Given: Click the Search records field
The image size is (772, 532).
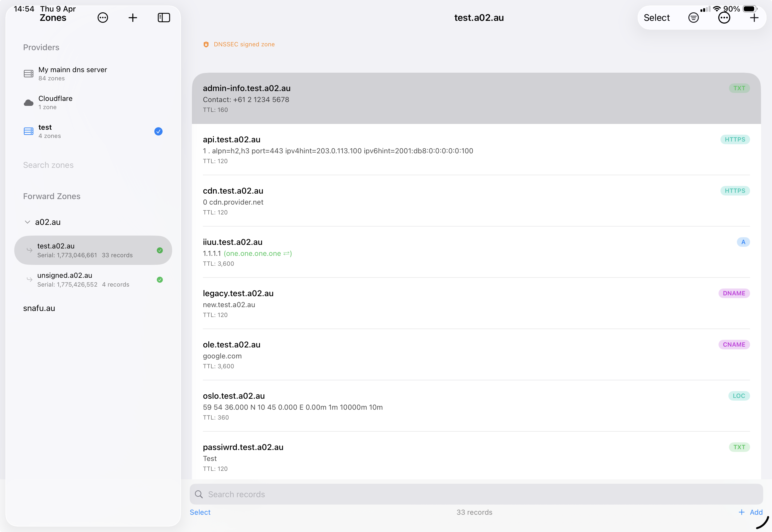Looking at the screenshot, I should (476, 494).
